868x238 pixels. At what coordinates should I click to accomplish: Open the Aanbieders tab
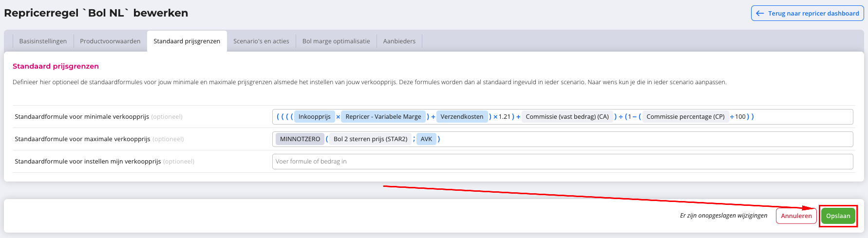click(x=399, y=41)
